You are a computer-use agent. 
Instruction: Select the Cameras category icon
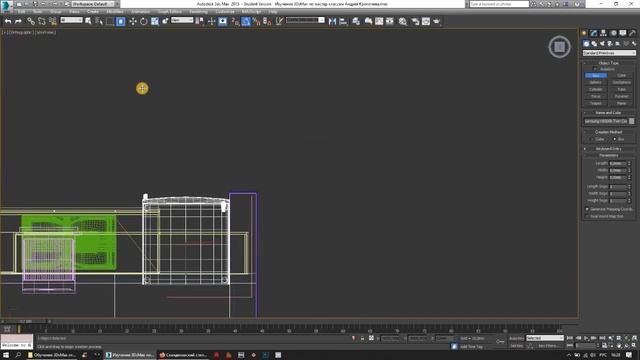[610, 44]
